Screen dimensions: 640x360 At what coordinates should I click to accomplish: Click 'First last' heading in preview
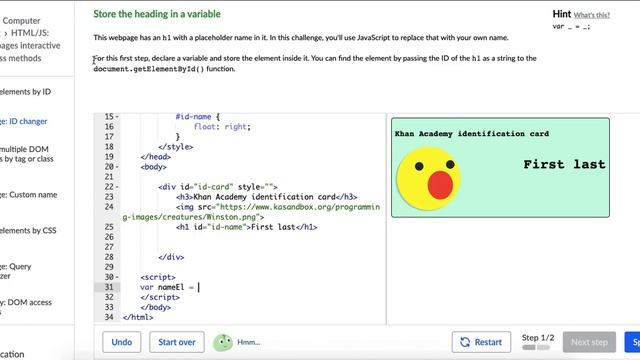point(564,164)
